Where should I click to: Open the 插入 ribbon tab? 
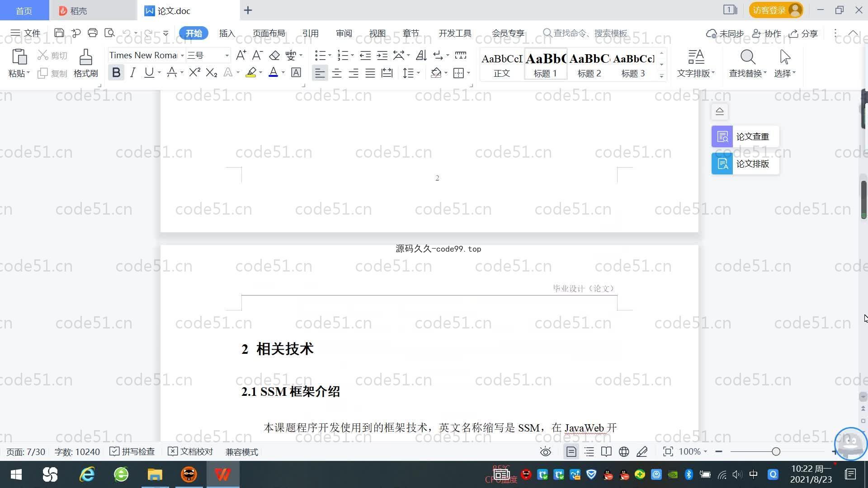coord(227,33)
